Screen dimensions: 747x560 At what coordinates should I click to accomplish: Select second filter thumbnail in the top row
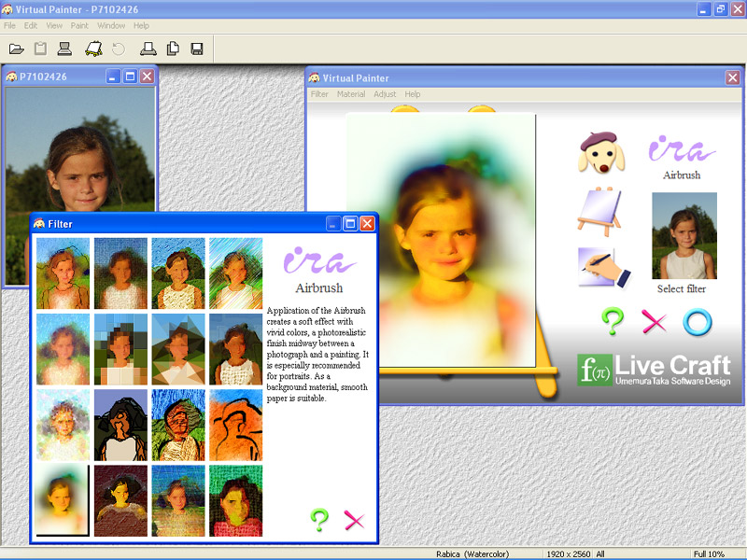(120, 273)
